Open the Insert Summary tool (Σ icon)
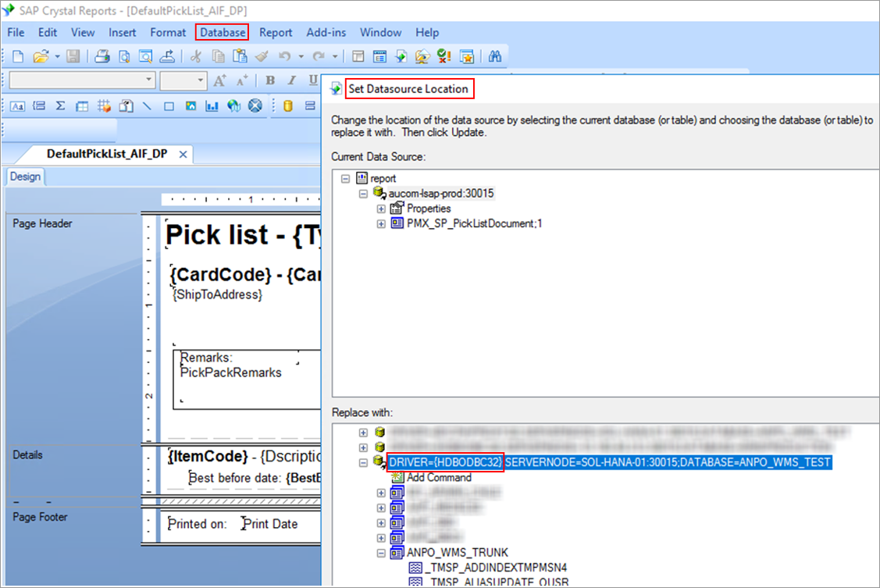Screen dimensions: 880x588 (x=60, y=106)
